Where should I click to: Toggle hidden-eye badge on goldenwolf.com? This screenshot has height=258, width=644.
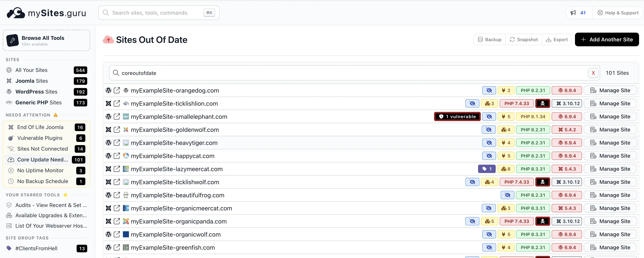point(489,130)
